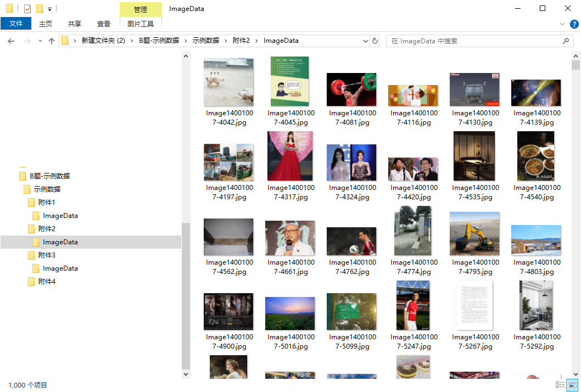Select red dress image Image14001007-4317.jpg
Viewport: 581px width, 392px height.
pos(290,156)
